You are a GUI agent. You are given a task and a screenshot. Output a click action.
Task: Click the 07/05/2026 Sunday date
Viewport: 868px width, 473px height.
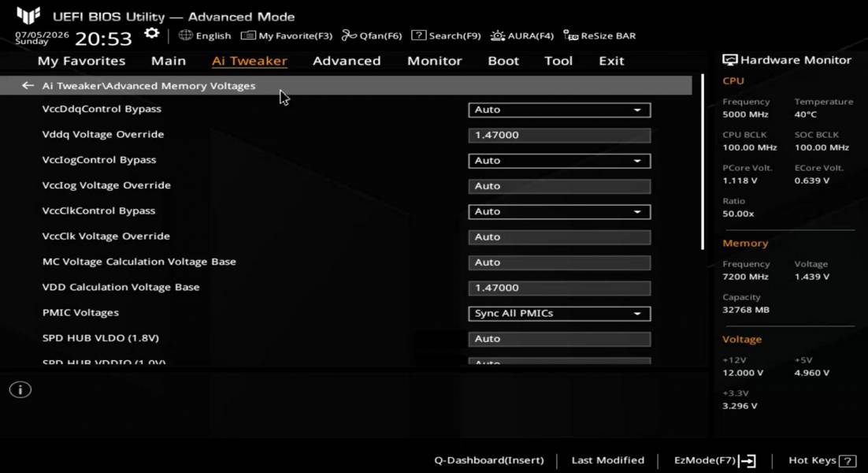[x=42, y=38]
